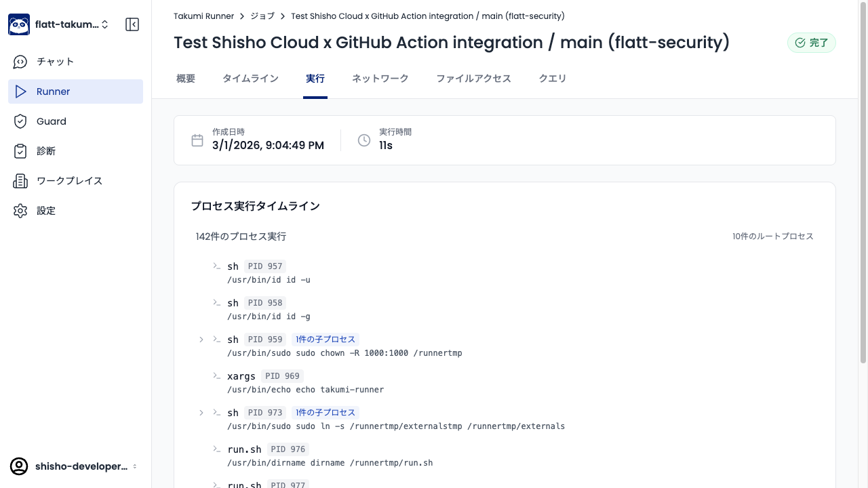The height and width of the screenshot is (488, 868).
Task: Click the chat bubble icon in sidebar
Action: coord(20,62)
